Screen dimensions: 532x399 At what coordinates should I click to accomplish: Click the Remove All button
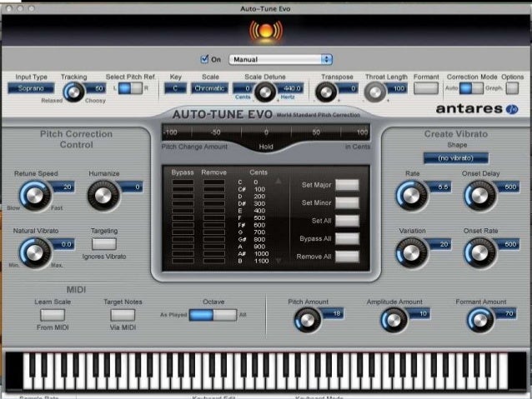pos(347,257)
